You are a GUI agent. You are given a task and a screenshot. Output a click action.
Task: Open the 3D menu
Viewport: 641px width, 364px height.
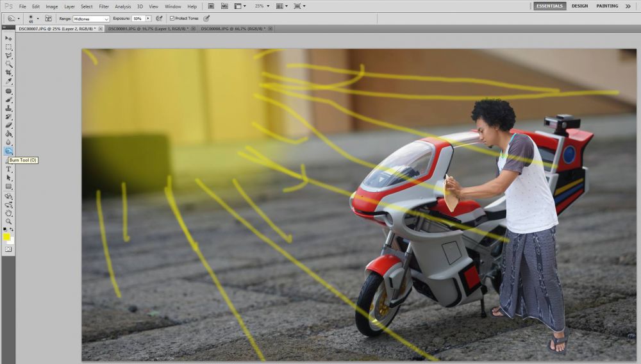140,6
